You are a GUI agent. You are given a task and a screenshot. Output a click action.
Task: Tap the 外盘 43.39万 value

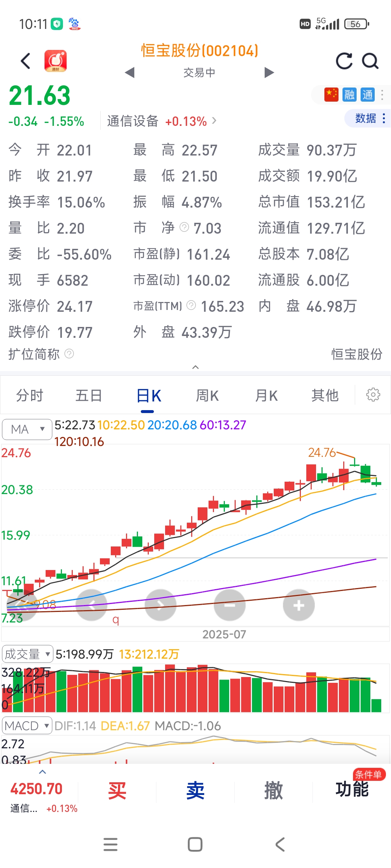206,332
